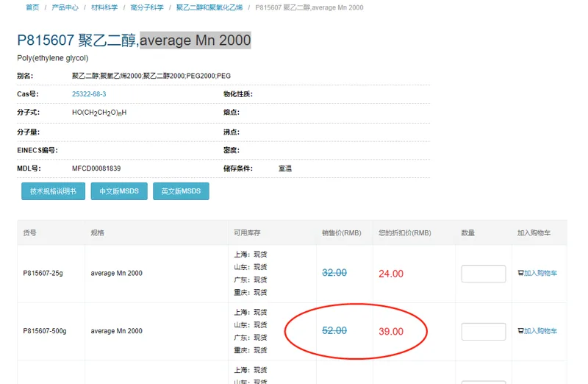Click the 数量 column header

467,232
